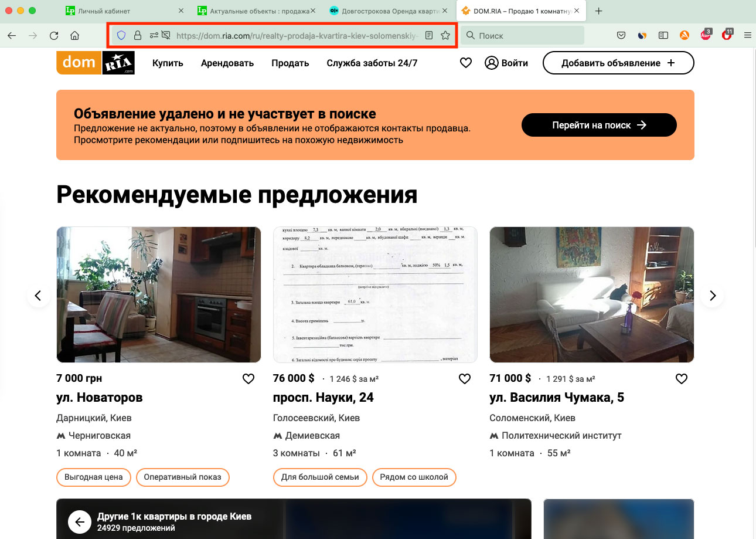
Task: Show previous recommended listings with left arrow
Action: (39, 296)
